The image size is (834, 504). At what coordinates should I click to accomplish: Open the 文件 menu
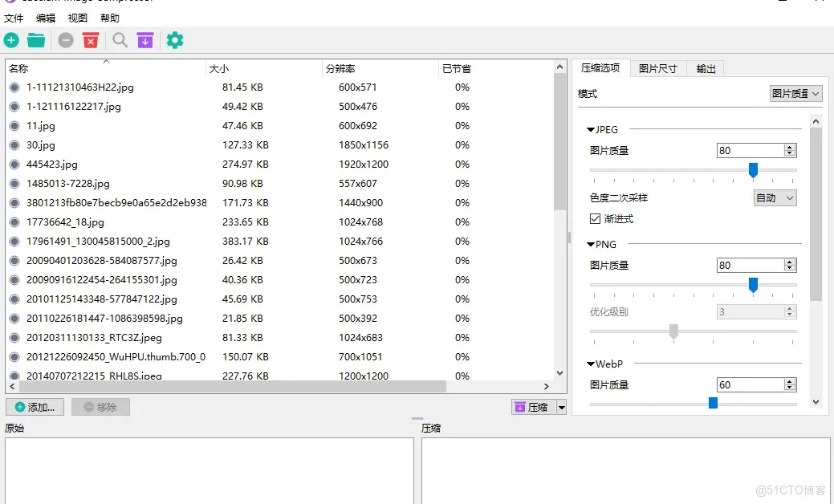pos(14,18)
